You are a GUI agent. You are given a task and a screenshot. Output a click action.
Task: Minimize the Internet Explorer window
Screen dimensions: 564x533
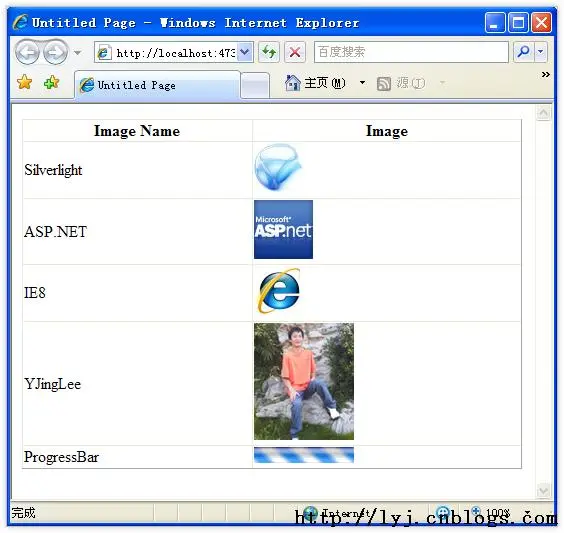[495, 22]
